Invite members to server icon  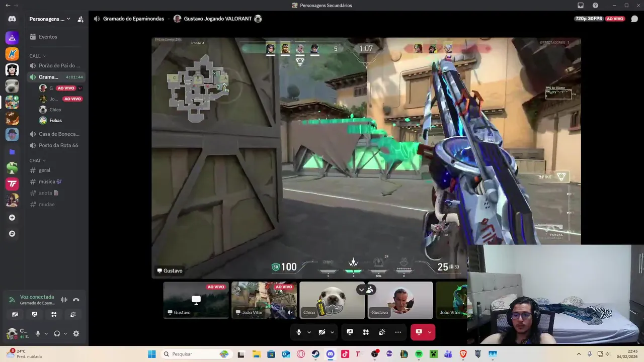tap(80, 19)
